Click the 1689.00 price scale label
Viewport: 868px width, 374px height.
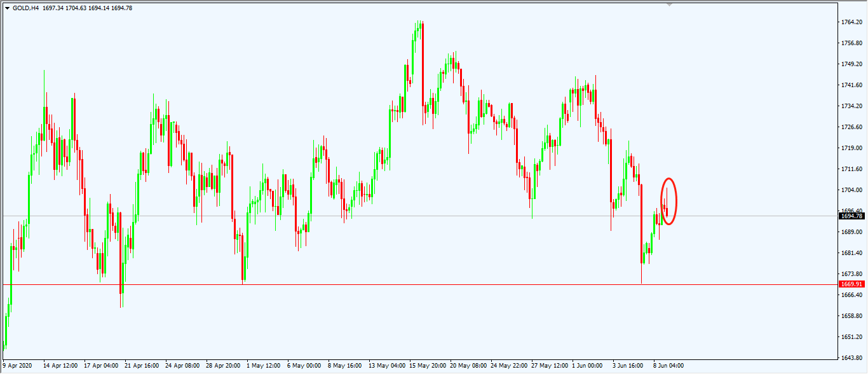[x=851, y=232]
